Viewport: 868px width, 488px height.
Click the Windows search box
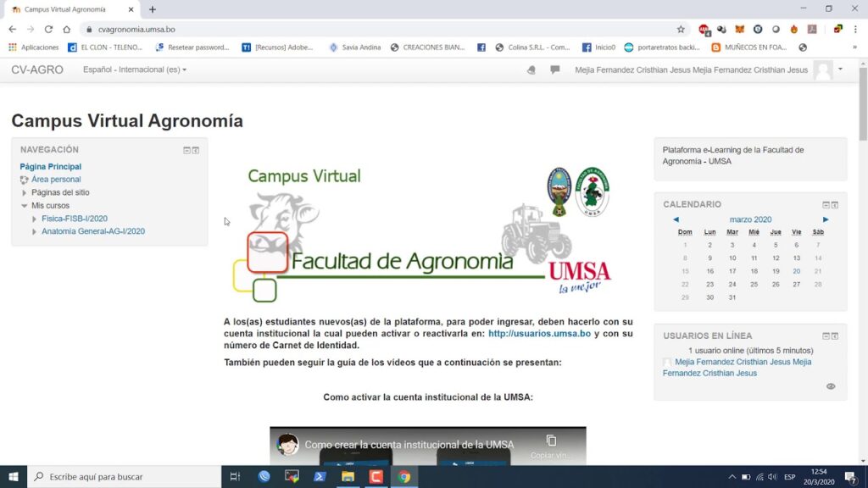[124, 476]
